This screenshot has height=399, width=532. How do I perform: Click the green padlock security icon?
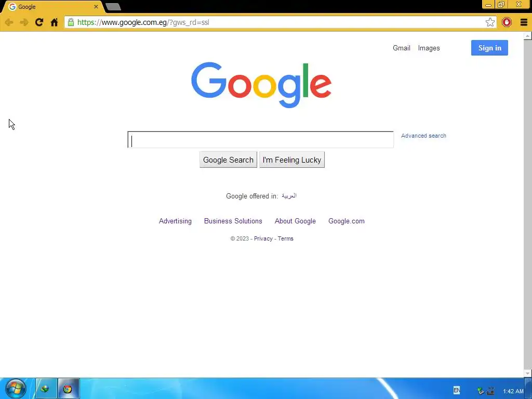coord(71,22)
